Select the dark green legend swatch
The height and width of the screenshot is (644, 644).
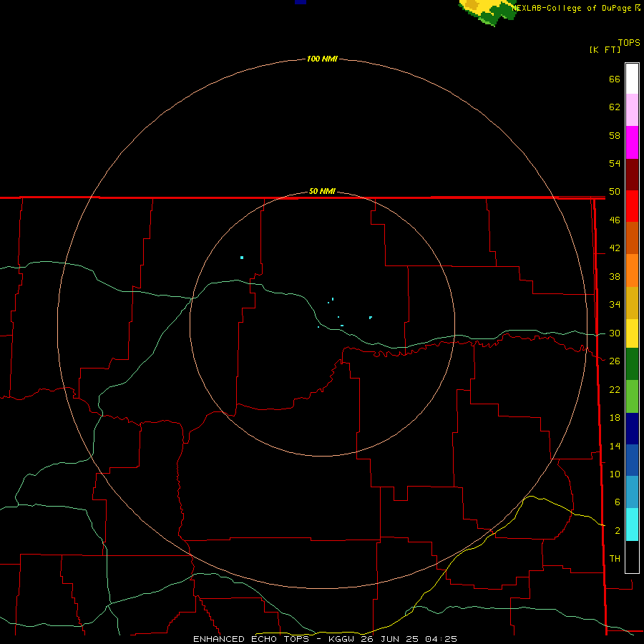632,364
